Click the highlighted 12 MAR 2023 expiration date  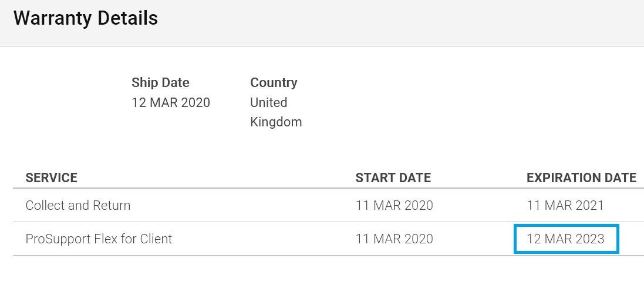(x=565, y=239)
